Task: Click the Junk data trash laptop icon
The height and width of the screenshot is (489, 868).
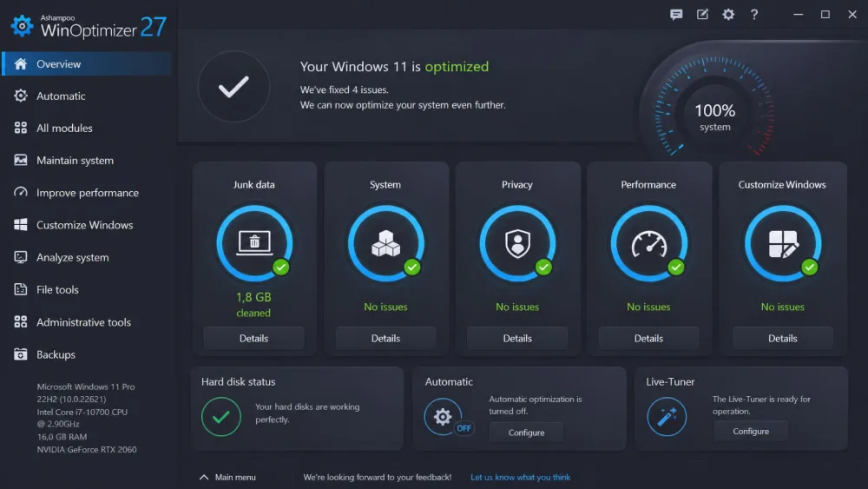Action: (254, 244)
